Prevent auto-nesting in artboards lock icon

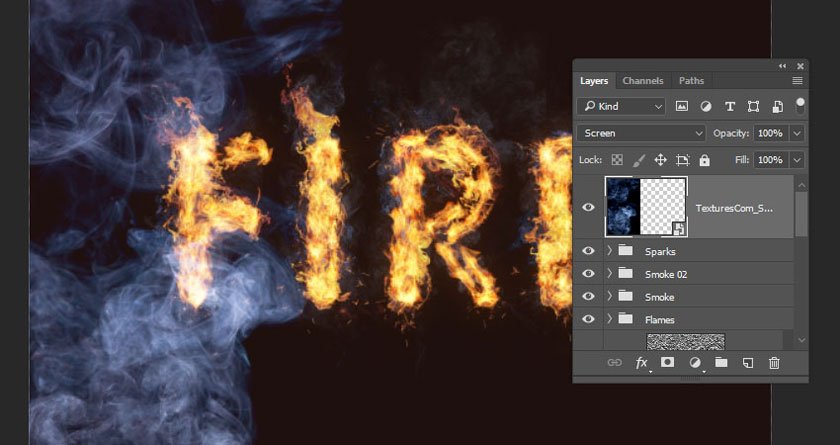coord(682,160)
